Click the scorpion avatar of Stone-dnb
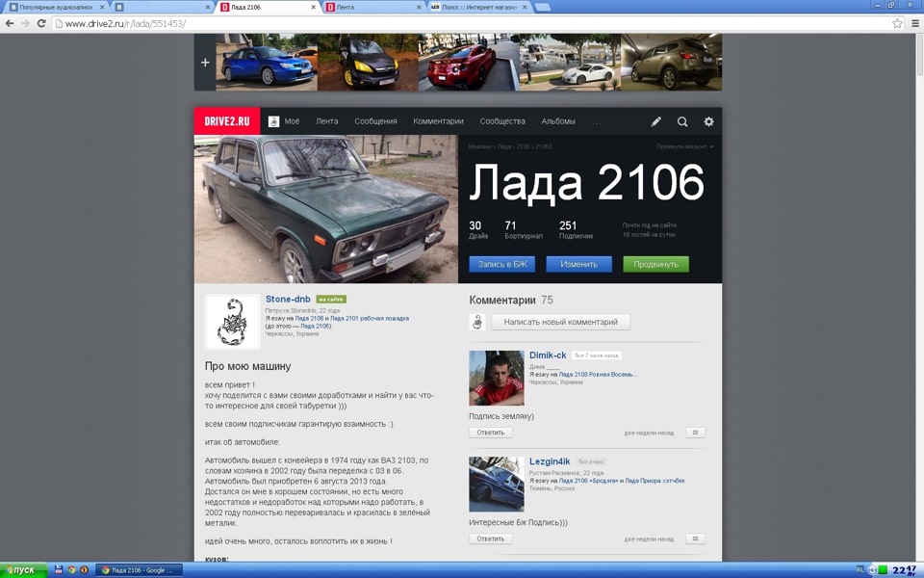The height and width of the screenshot is (578, 924). click(232, 322)
